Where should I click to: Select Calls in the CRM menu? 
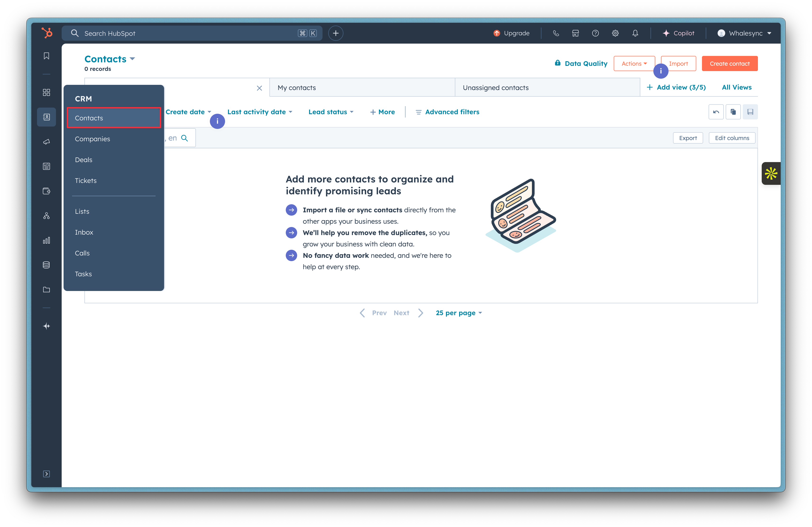(x=114, y=253)
